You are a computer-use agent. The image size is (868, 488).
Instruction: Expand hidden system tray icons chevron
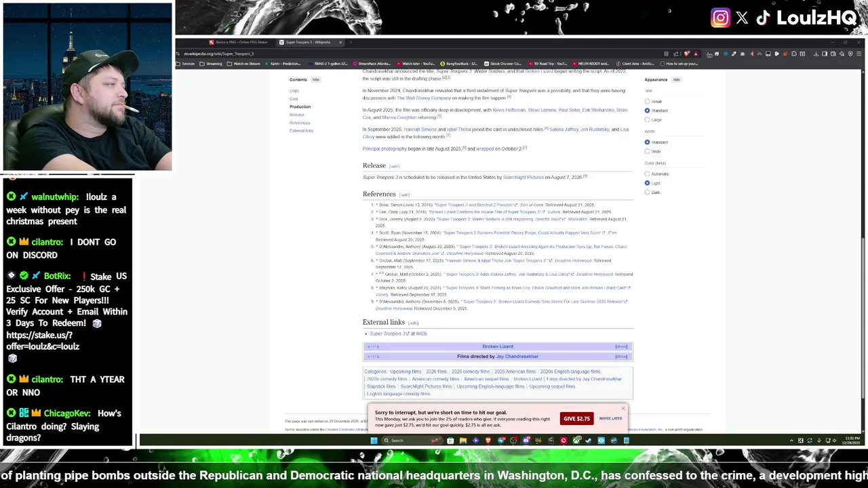click(791, 441)
